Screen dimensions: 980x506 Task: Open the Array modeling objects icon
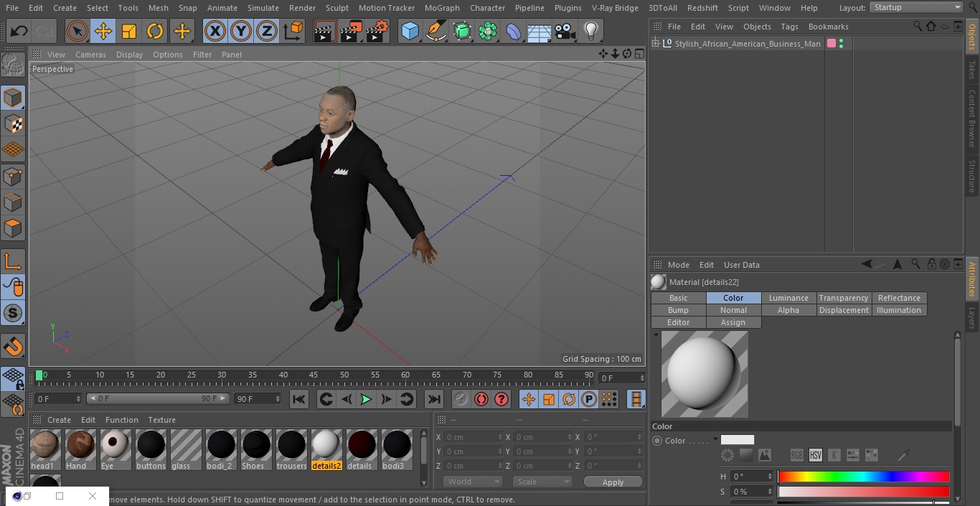488,31
